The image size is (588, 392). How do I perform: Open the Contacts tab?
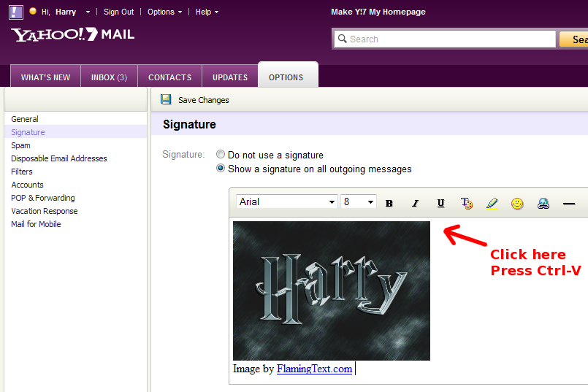(x=169, y=77)
